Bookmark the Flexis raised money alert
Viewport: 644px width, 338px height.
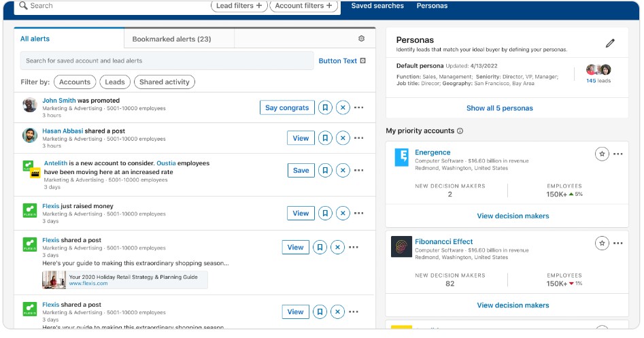click(x=325, y=213)
